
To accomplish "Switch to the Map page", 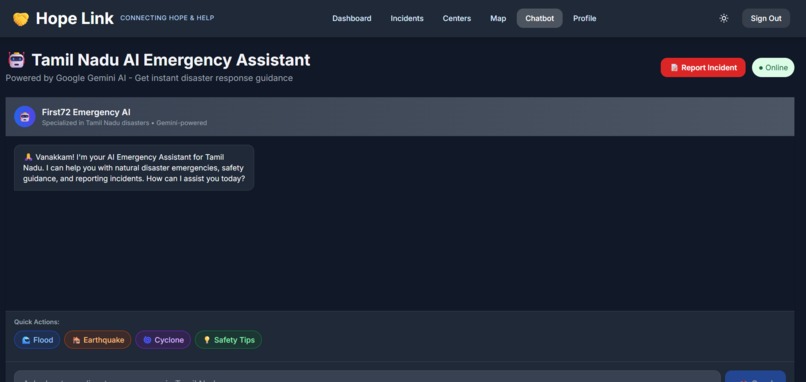I will (498, 19).
